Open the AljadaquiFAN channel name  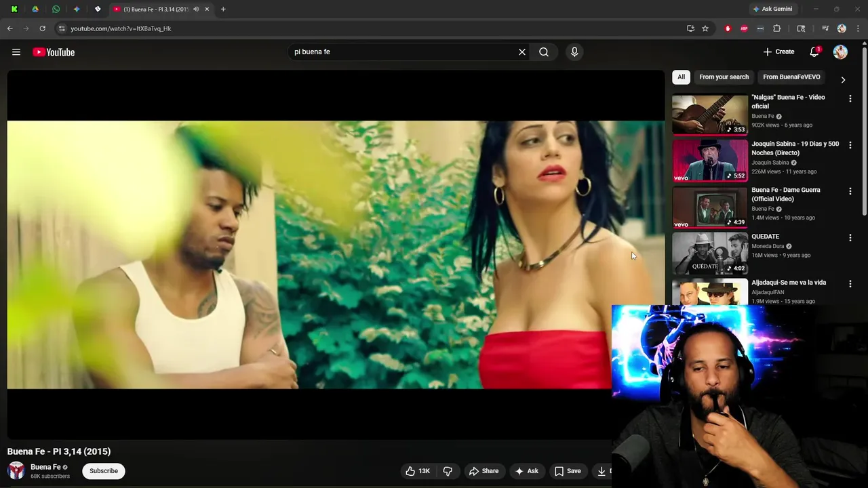tap(768, 292)
